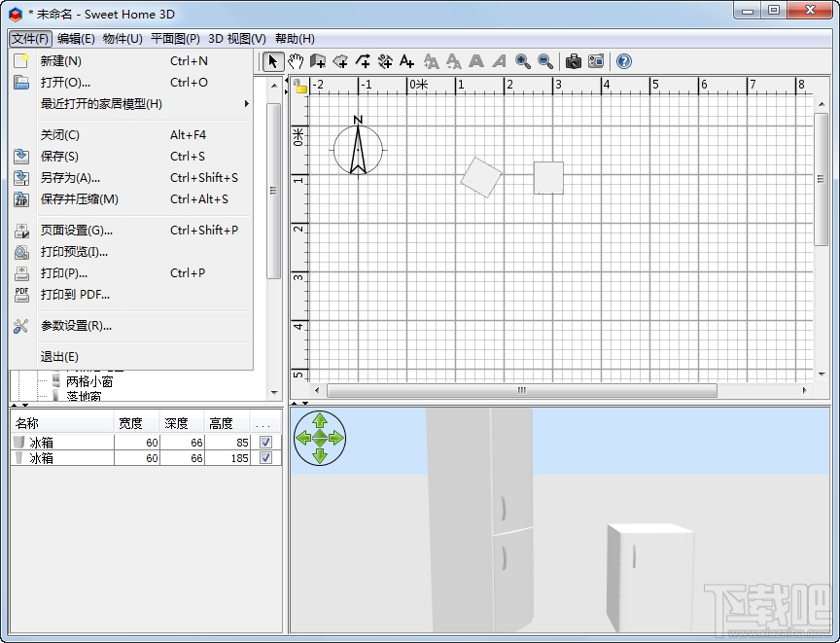Click the Zoom in magnifier icon
This screenshot has width=840, height=643.
coord(521,61)
